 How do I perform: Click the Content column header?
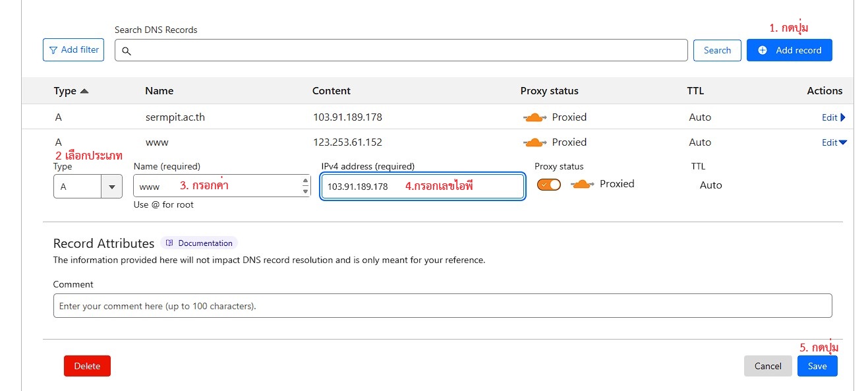[x=332, y=91]
